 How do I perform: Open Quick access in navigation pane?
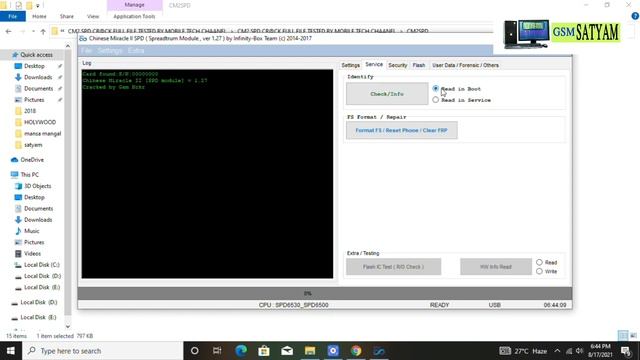coord(36,55)
